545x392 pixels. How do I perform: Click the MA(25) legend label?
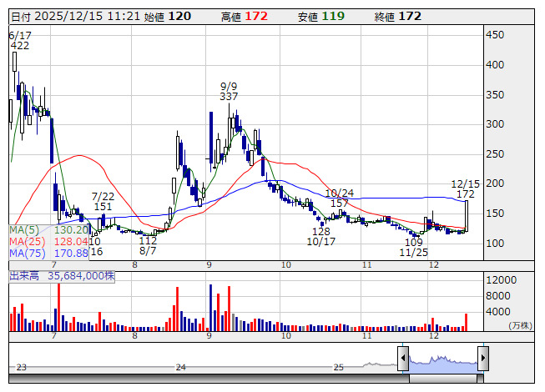point(26,241)
